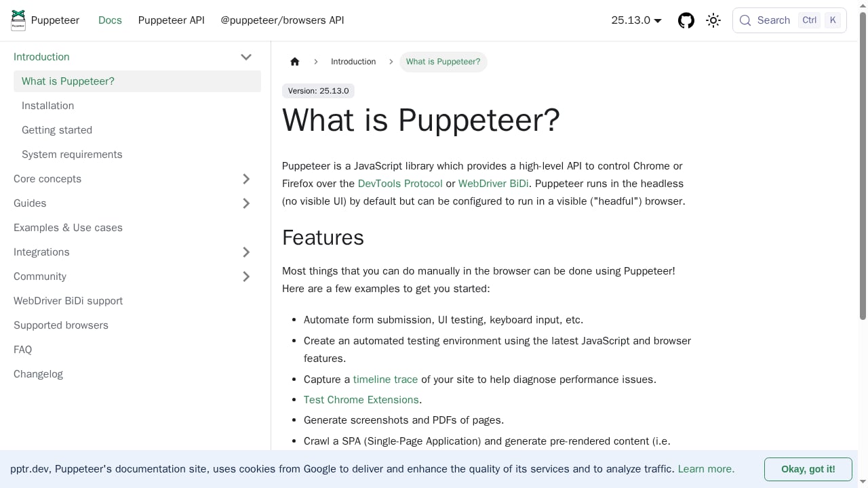Click the Puppeteer brand name
The image size is (868, 488).
coord(55,20)
